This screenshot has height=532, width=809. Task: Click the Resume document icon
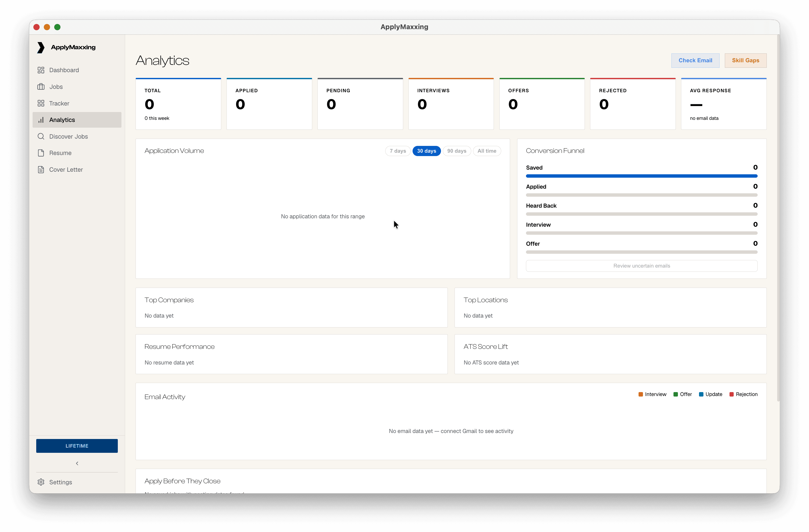tap(41, 153)
